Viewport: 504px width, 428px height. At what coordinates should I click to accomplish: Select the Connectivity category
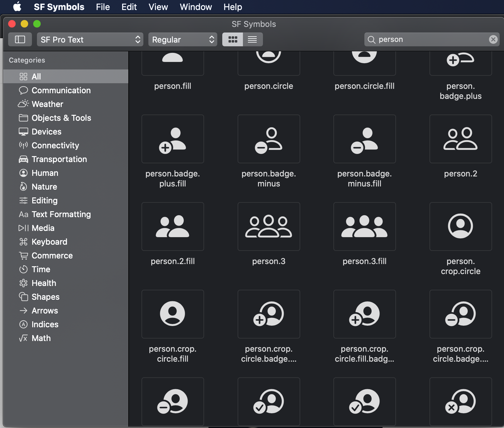pyautogui.click(x=66, y=145)
